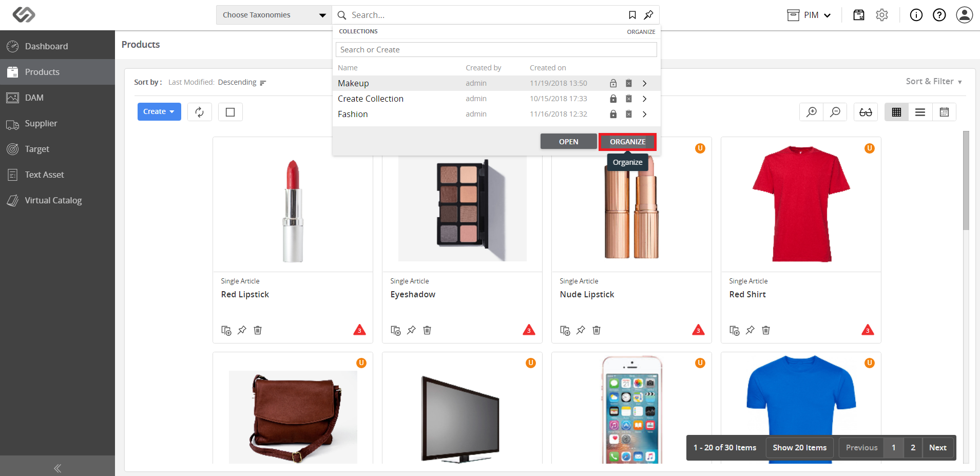Screen dimensions: 980x476
Task: Click the vertical scrollbar of product grid
Action: [966, 180]
